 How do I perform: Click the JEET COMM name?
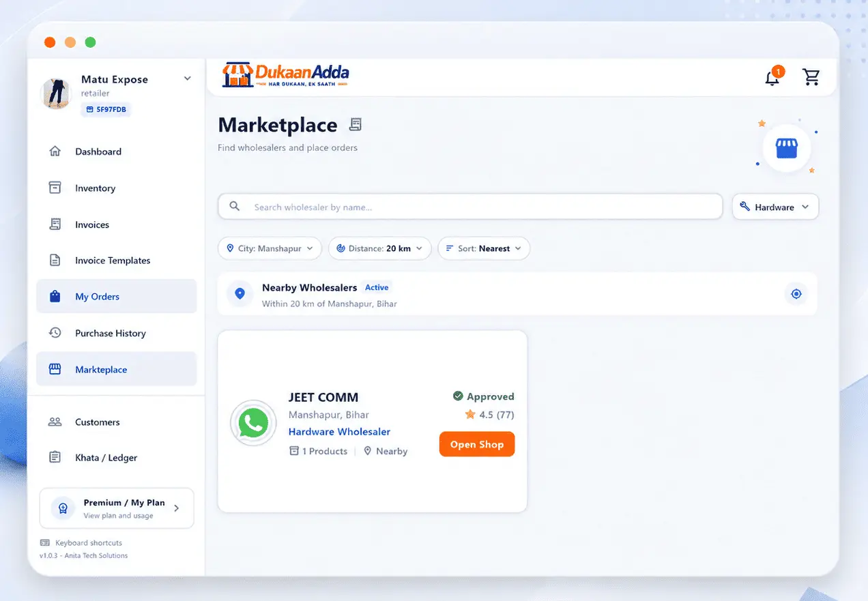pyautogui.click(x=323, y=397)
